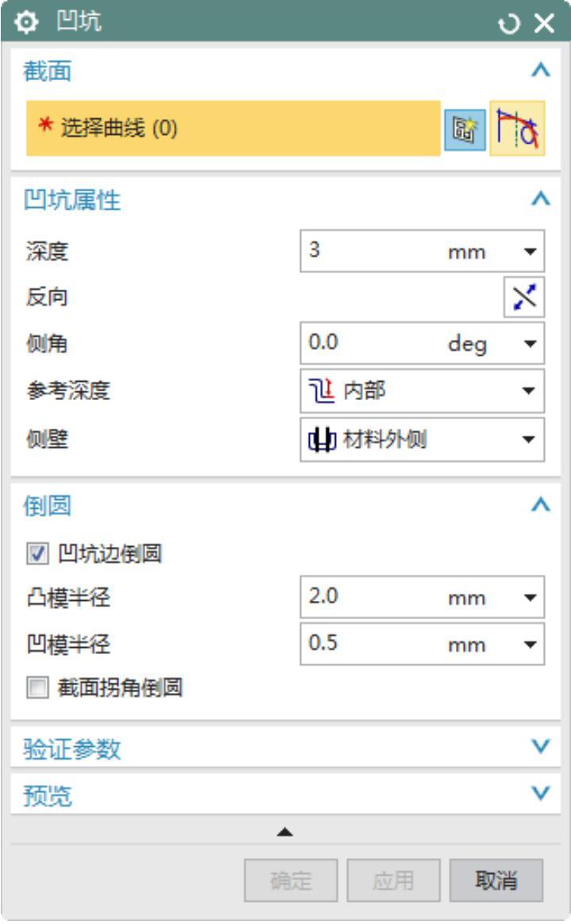Toggle the 凹坑边倒圆 checkbox
571x924 pixels.
coord(33,554)
